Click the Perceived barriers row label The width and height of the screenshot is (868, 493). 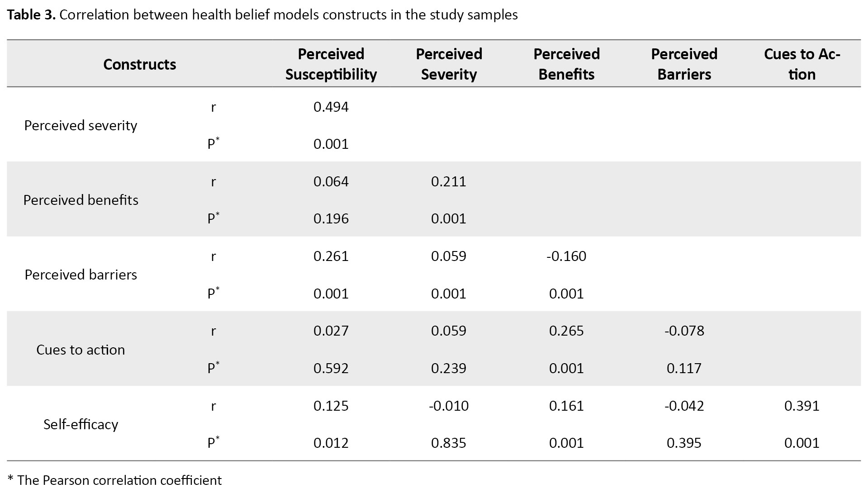click(x=81, y=275)
